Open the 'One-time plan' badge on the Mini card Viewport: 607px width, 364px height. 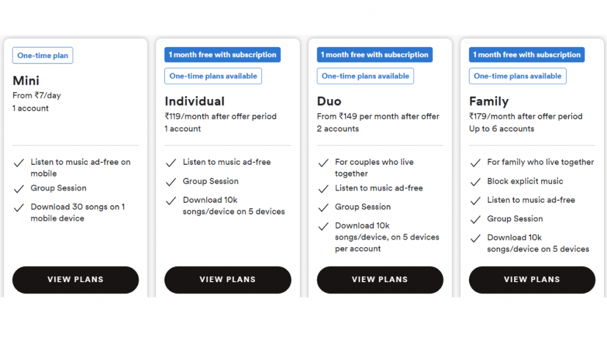point(42,55)
